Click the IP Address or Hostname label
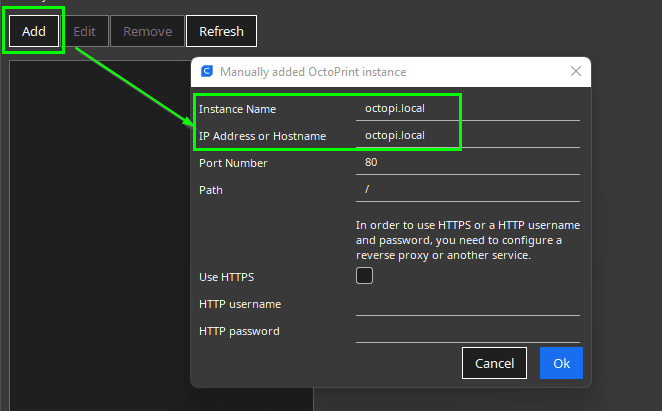662x411 pixels. click(263, 136)
